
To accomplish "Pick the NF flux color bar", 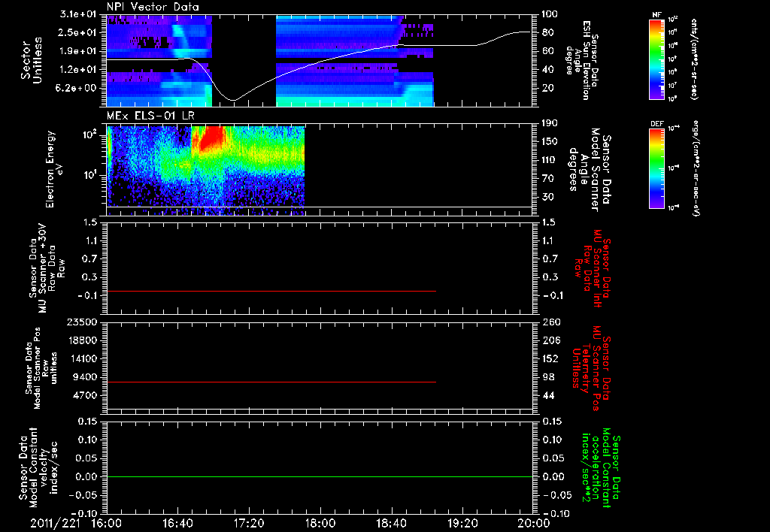I will [x=657, y=59].
